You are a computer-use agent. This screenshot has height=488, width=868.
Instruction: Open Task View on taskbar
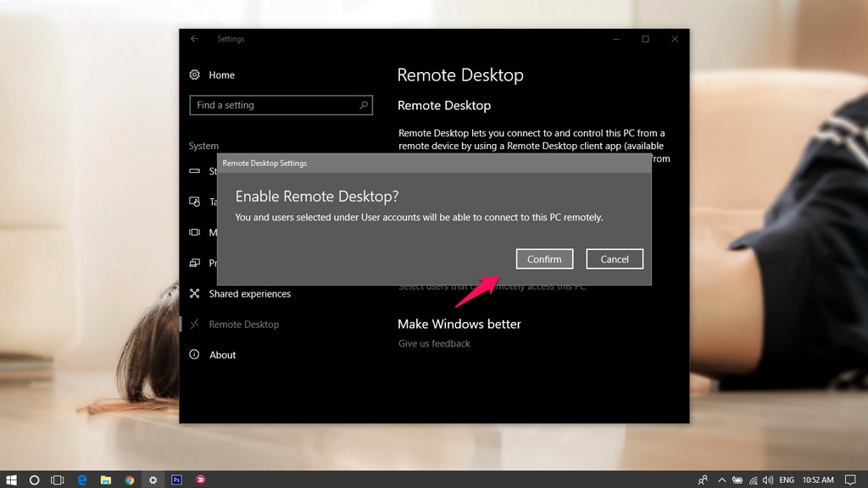(x=58, y=480)
